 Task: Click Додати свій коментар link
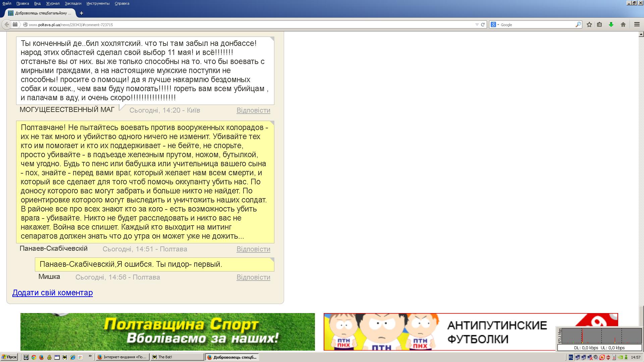click(52, 293)
